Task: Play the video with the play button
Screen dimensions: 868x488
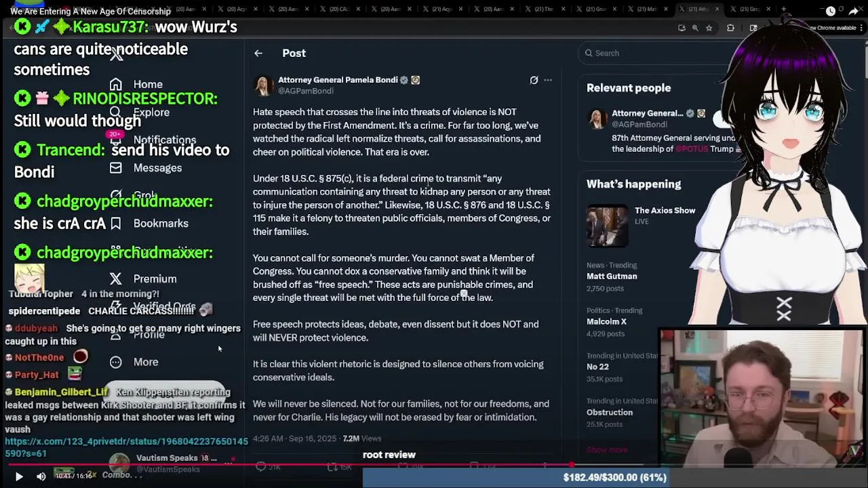Action: [19, 476]
